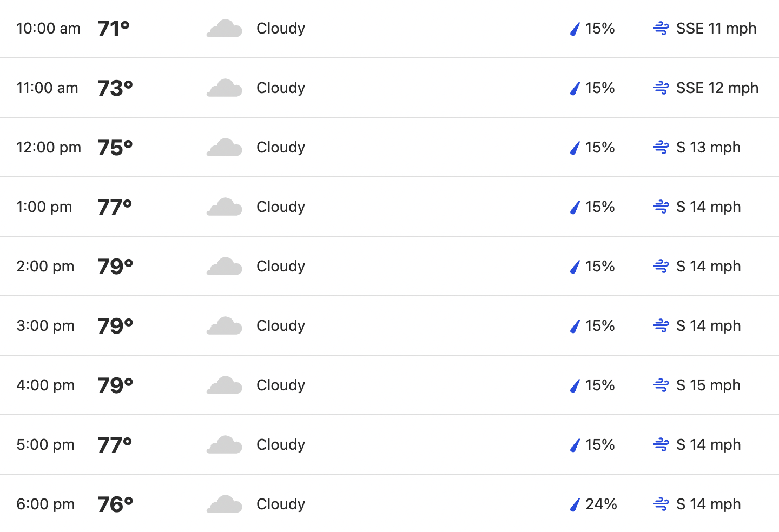Click the raindrop icon beside 24%
The image size is (779, 532).
point(575,504)
